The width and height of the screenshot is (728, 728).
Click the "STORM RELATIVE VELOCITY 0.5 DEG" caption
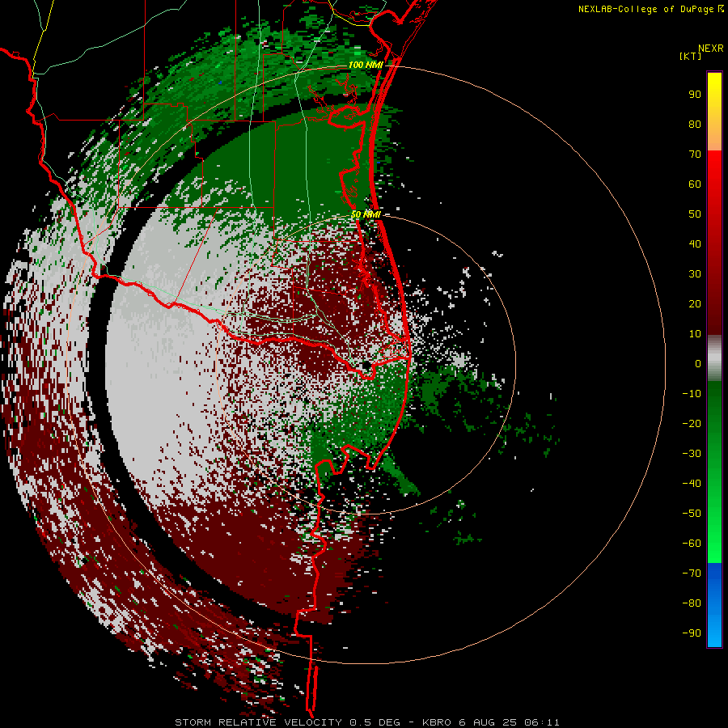pyautogui.click(x=287, y=722)
